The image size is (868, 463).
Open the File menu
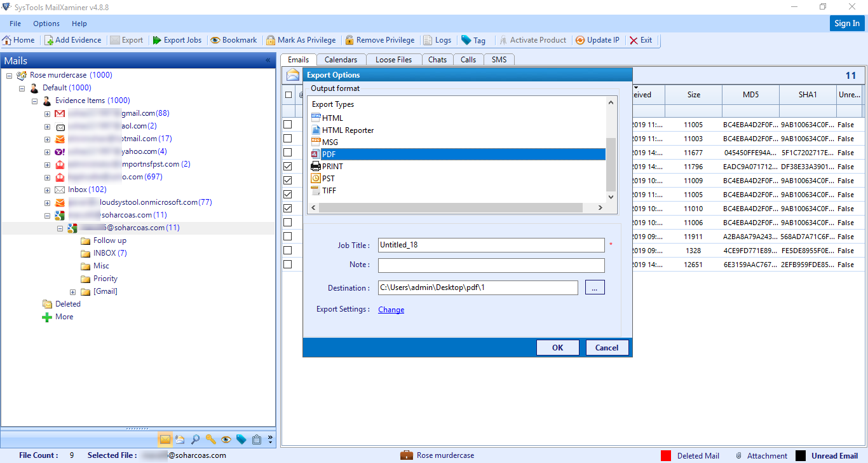click(x=15, y=24)
